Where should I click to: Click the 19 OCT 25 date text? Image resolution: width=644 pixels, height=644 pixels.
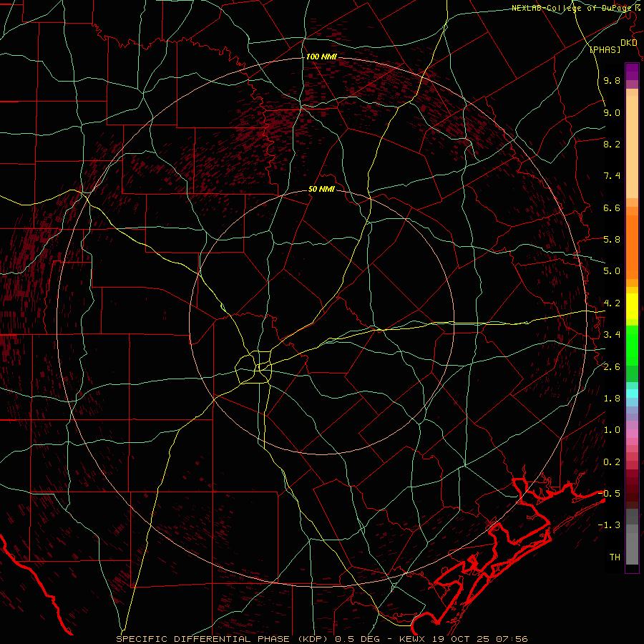(462, 639)
